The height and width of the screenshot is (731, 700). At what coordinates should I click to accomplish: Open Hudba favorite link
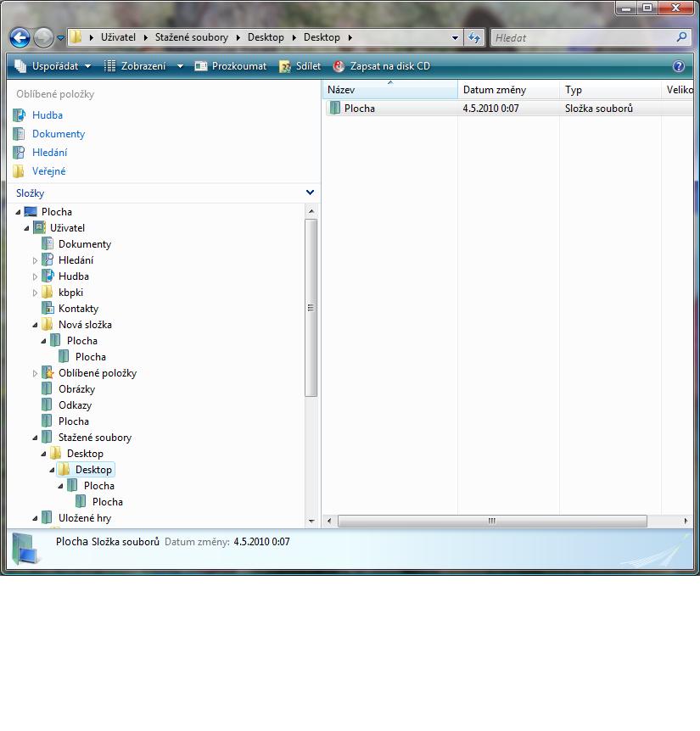coord(48,115)
